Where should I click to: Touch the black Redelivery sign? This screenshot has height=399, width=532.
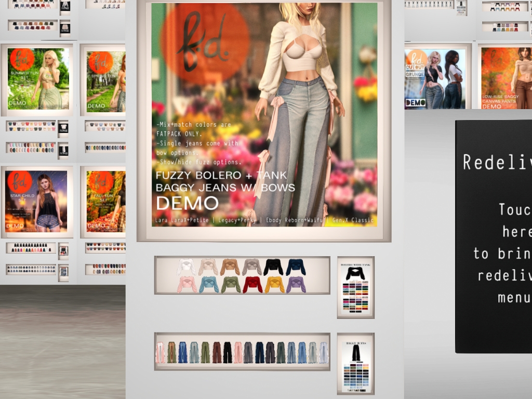pos(494,236)
